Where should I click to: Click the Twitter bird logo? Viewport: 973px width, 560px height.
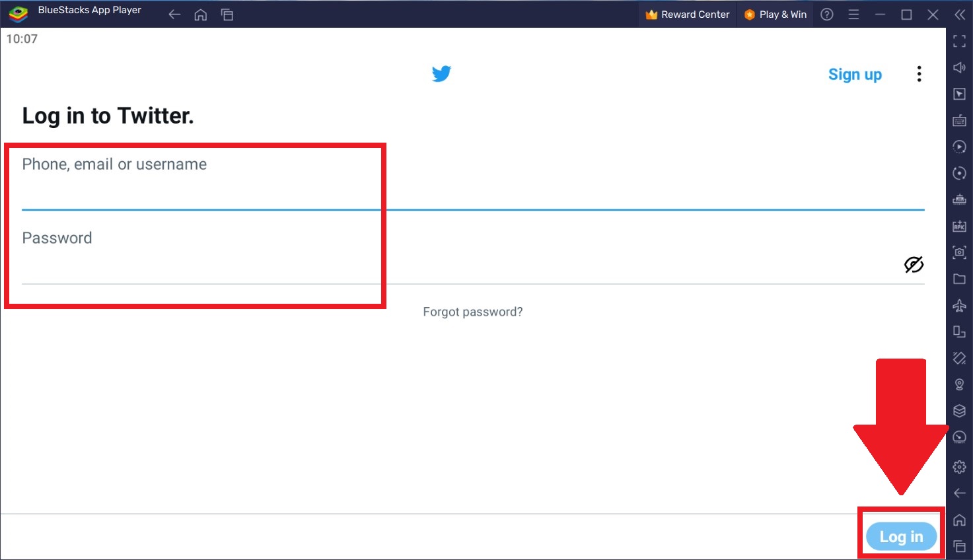click(x=441, y=73)
